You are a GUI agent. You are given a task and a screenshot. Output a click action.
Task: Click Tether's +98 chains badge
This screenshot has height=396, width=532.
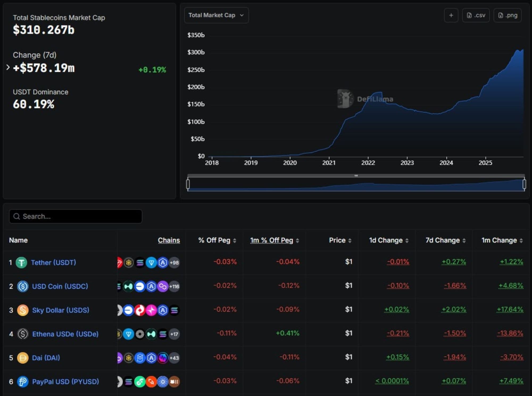pos(174,263)
